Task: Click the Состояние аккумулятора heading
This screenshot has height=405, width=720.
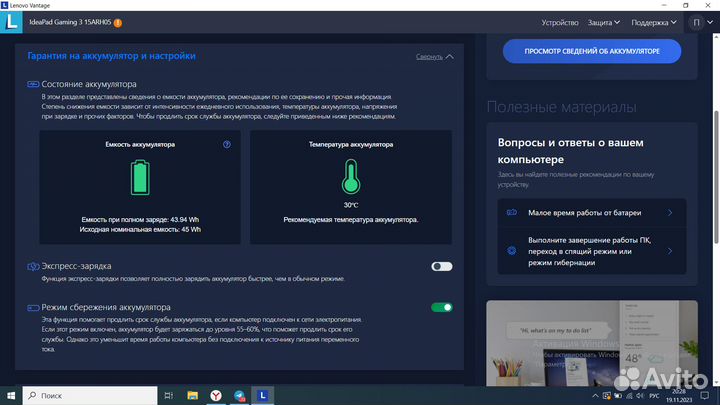Action: pos(89,84)
